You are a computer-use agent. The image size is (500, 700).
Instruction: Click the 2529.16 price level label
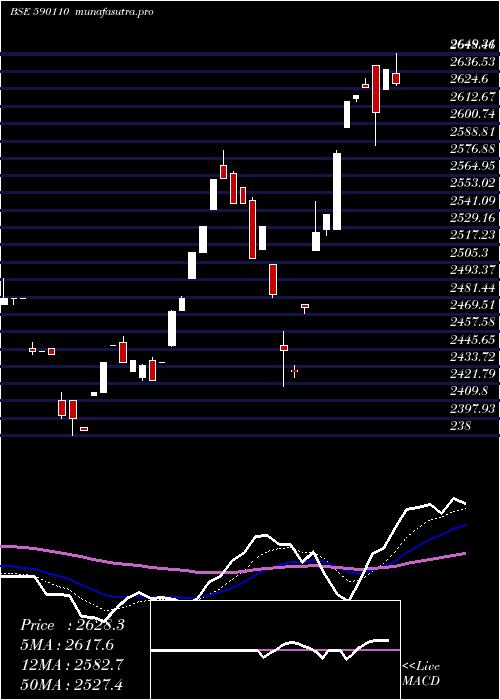(x=472, y=218)
